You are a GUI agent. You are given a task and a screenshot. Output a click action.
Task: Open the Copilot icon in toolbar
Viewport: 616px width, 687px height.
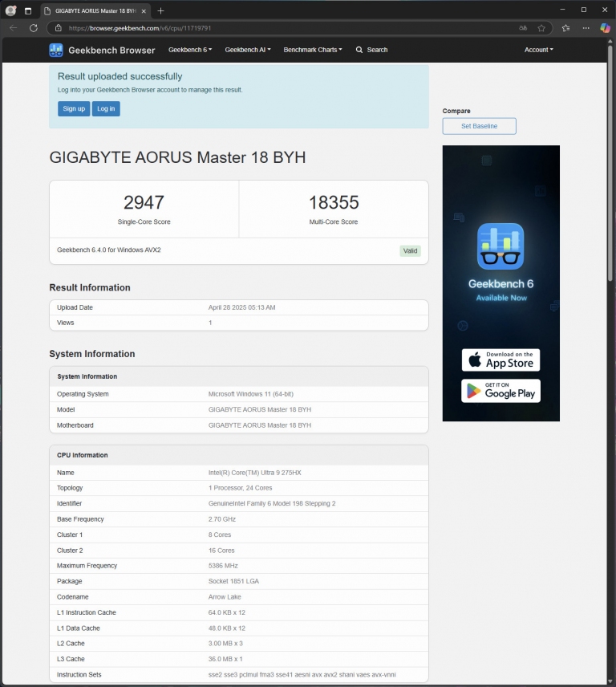pyautogui.click(x=605, y=28)
